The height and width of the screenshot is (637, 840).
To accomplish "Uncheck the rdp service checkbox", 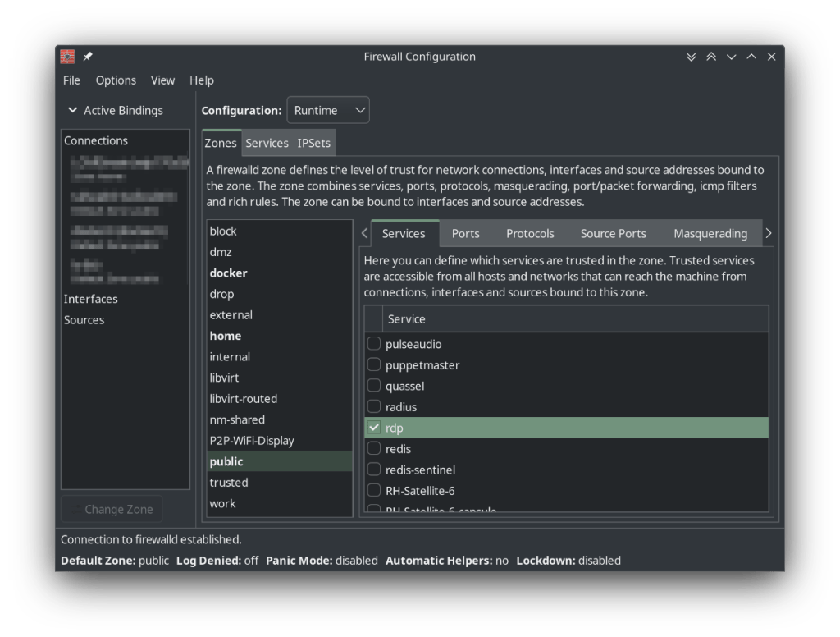I will (374, 428).
